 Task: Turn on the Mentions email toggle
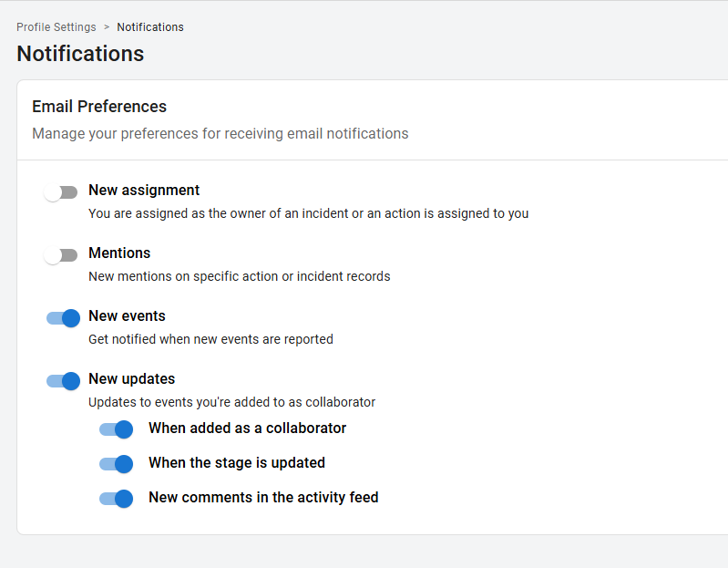[61, 255]
